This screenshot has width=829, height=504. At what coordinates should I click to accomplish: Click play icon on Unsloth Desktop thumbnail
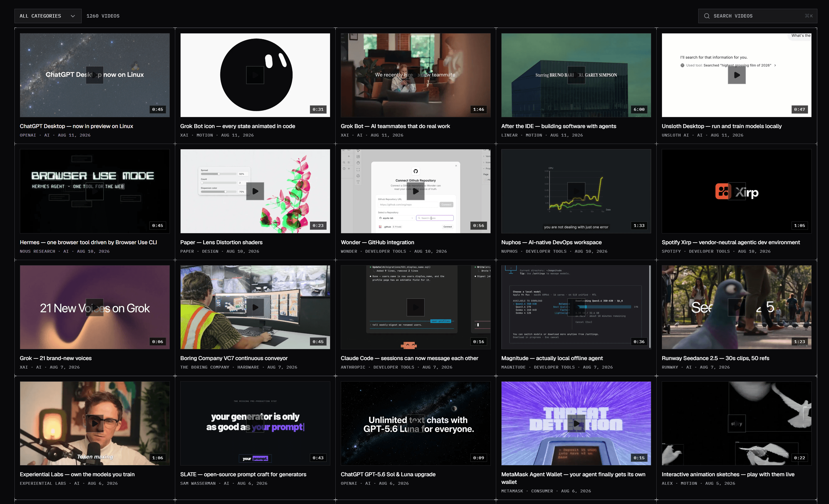[737, 75]
